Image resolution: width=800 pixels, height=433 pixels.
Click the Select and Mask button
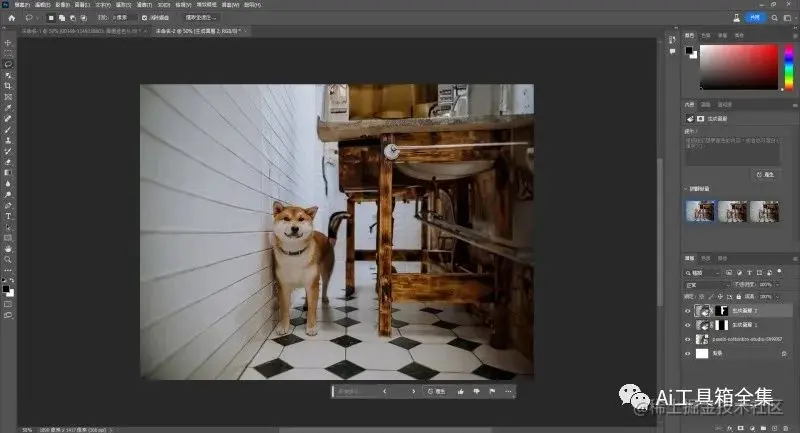(201, 18)
